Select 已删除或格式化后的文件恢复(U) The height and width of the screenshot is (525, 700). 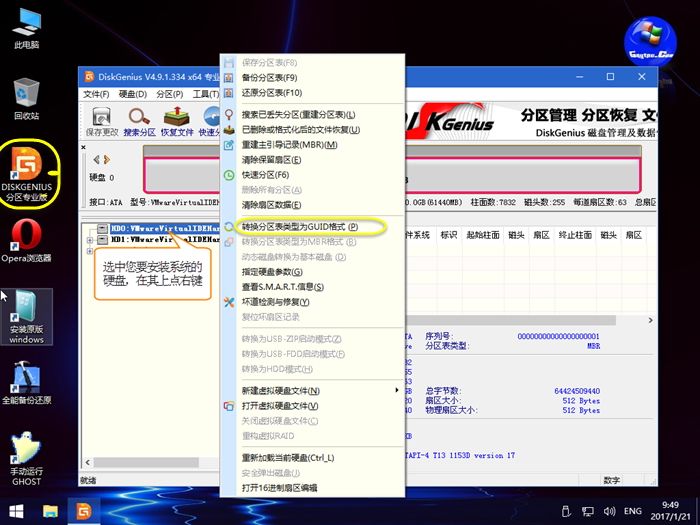tap(312, 130)
